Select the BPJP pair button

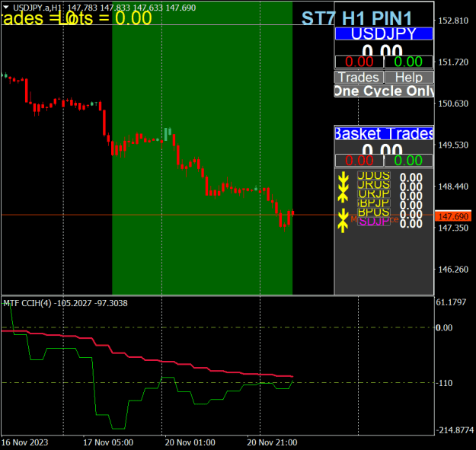[x=374, y=203]
